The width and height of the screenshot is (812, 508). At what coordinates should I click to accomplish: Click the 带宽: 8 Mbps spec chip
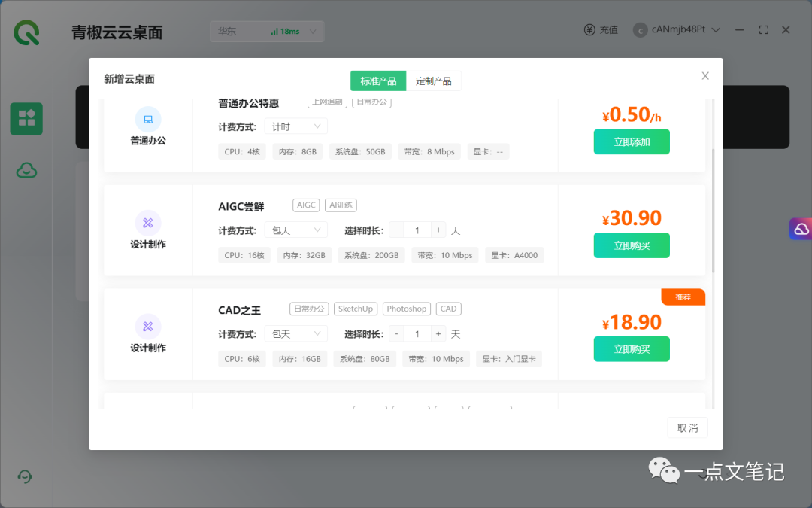coord(429,151)
